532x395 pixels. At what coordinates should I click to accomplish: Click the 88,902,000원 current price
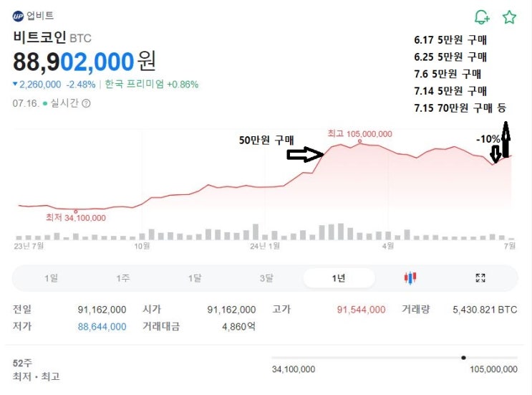(84, 61)
